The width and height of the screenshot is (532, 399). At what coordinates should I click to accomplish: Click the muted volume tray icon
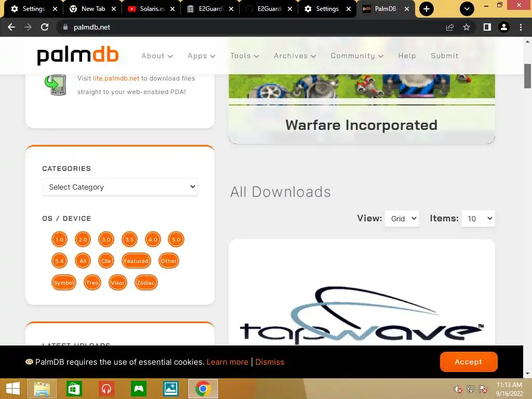click(x=458, y=389)
